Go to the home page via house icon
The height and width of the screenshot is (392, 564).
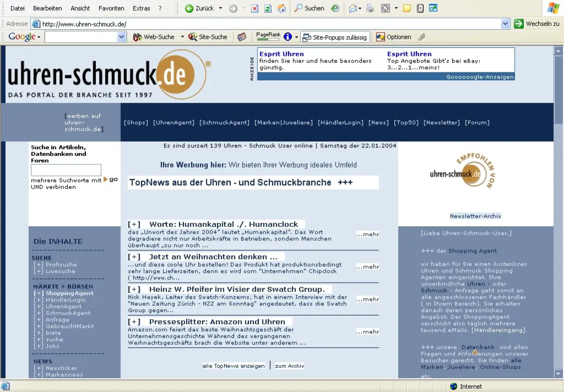click(282, 8)
